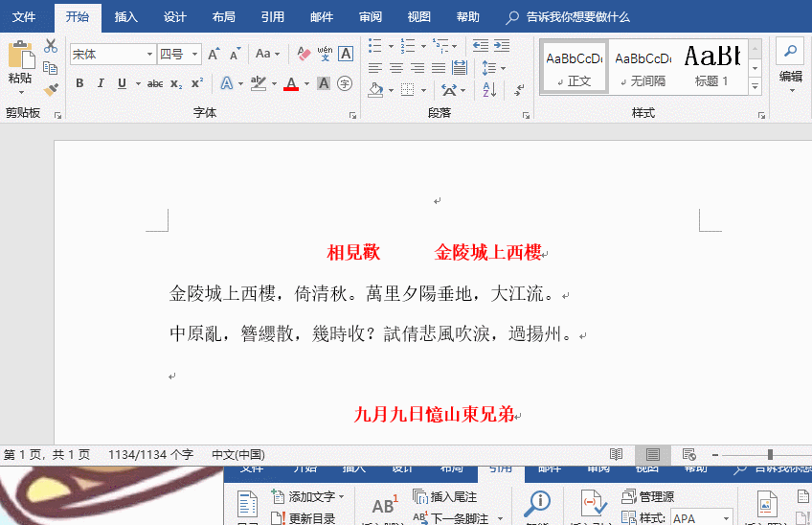812x525 pixels.
Task: Select the 标题 1 style
Action: 712,67
